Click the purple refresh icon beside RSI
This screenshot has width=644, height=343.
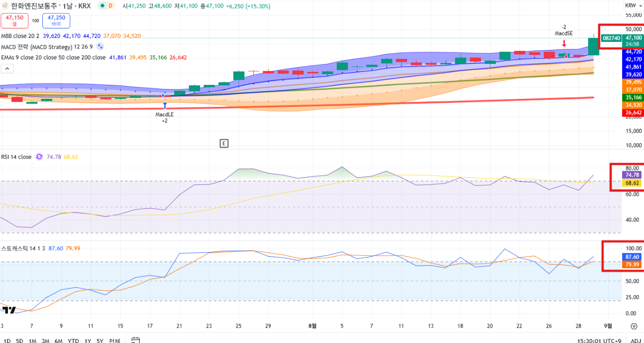[x=39, y=157]
